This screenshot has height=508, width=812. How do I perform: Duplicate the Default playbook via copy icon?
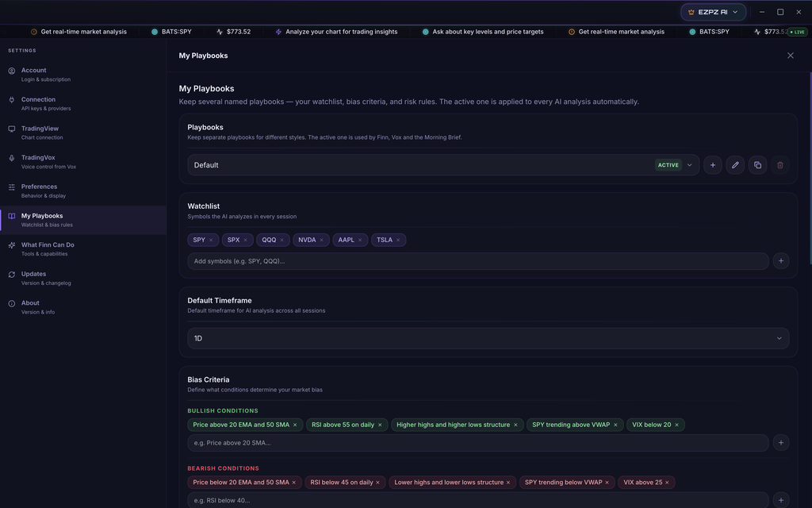(x=757, y=165)
